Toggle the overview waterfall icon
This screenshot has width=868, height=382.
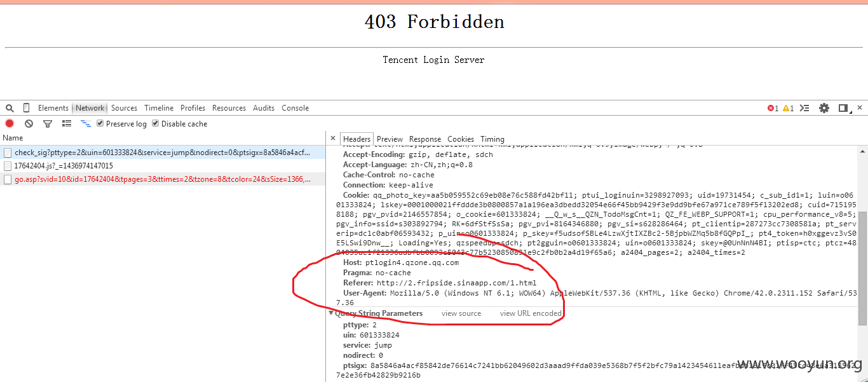85,124
